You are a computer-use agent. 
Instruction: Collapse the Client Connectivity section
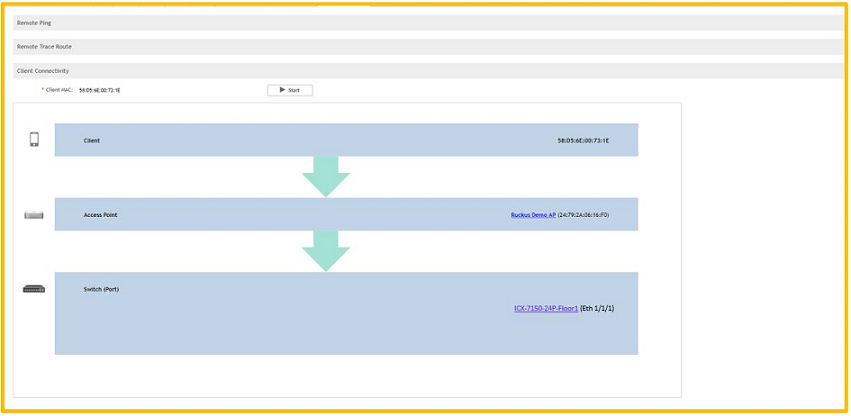pyautogui.click(x=43, y=71)
